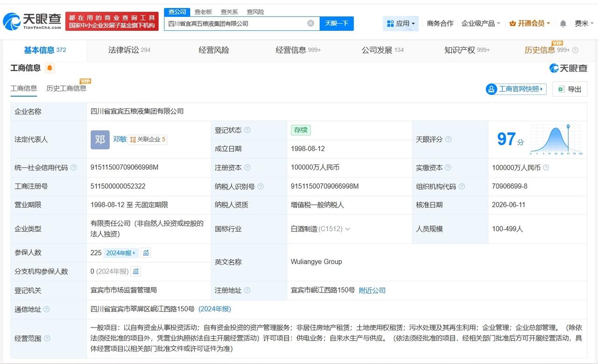Select the 查老板 search tab
598x364 pixels.
click(203, 12)
